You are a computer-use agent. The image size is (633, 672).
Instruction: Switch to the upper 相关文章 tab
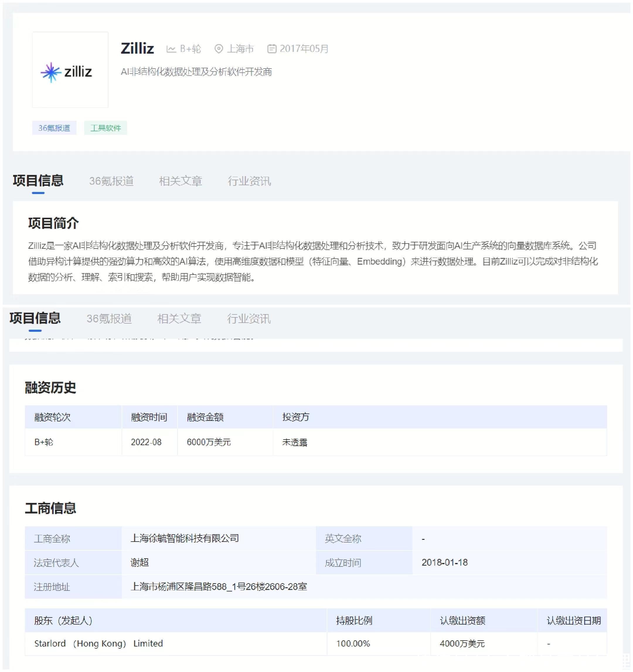tap(181, 181)
